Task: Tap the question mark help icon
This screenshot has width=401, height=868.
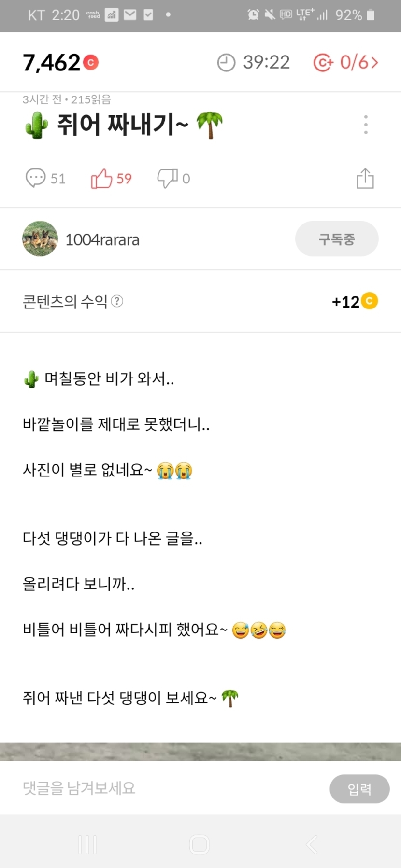Action: pos(117,301)
